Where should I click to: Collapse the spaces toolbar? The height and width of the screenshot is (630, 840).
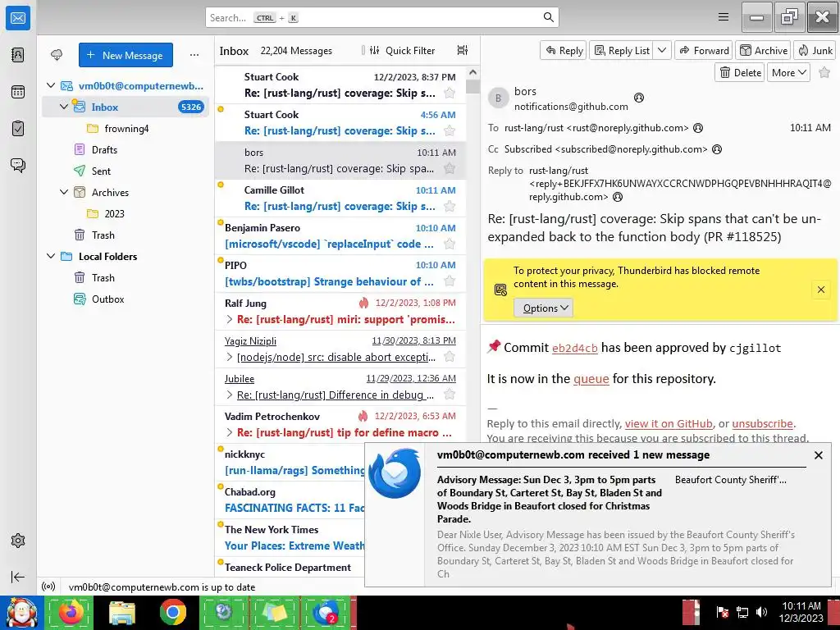coord(18,577)
